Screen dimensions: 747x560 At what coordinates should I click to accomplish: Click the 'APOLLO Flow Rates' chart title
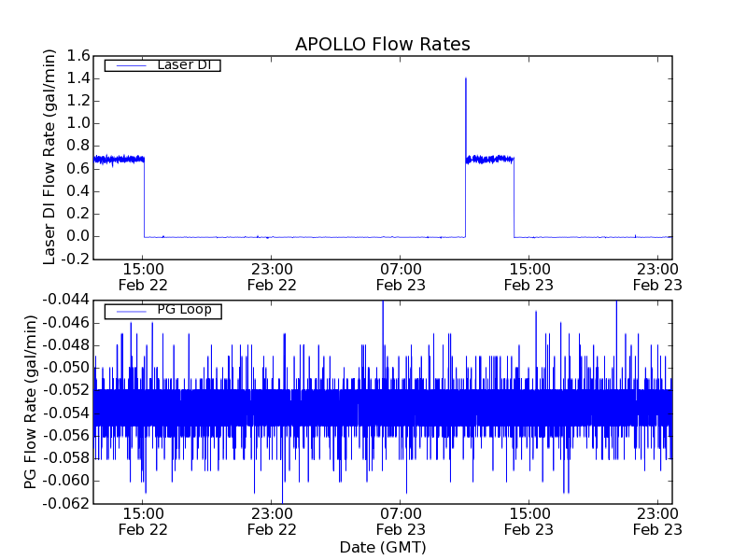[x=383, y=44]
